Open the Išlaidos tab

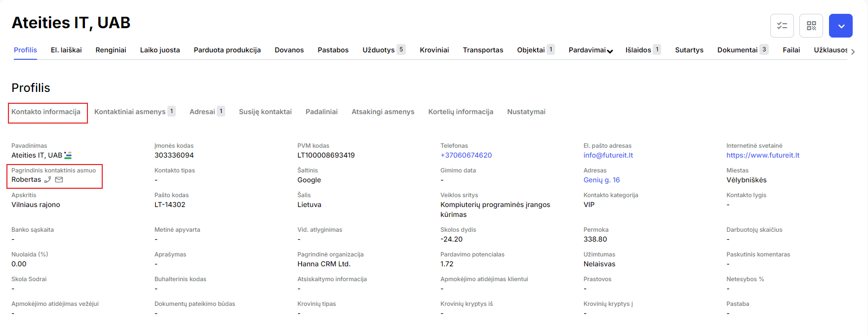pos(643,50)
